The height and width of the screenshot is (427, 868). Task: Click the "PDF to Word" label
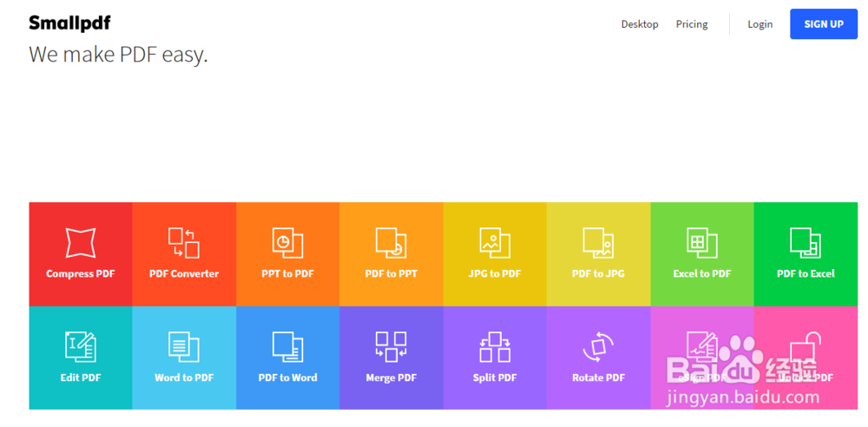pyautogui.click(x=288, y=378)
